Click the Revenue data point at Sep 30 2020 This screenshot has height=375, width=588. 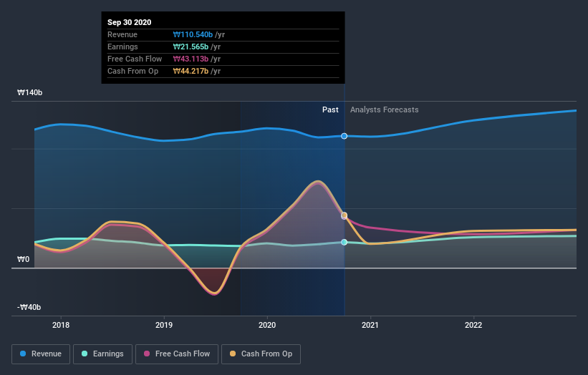[x=344, y=136]
